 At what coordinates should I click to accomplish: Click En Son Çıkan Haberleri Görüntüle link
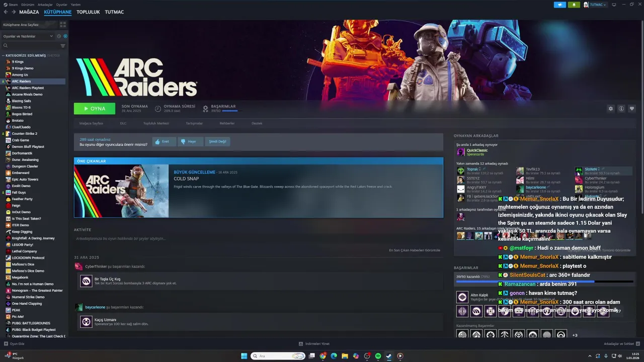coord(414,250)
